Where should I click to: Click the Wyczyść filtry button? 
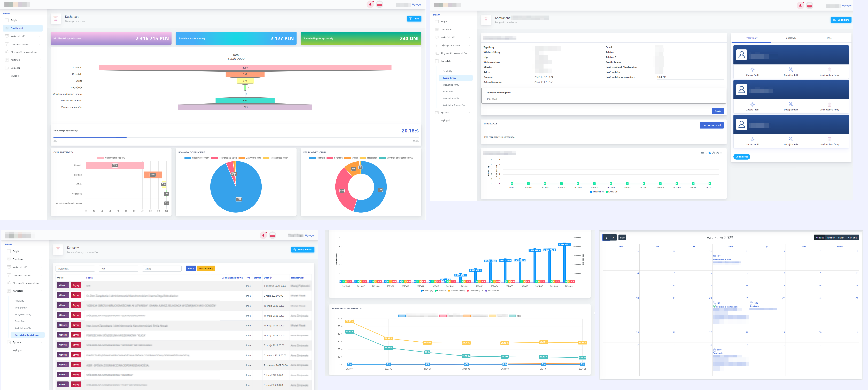pyautogui.click(x=206, y=269)
